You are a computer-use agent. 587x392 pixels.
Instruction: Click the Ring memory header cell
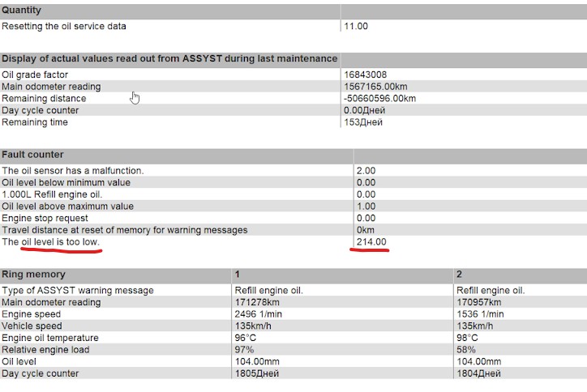pyautogui.click(x=33, y=274)
